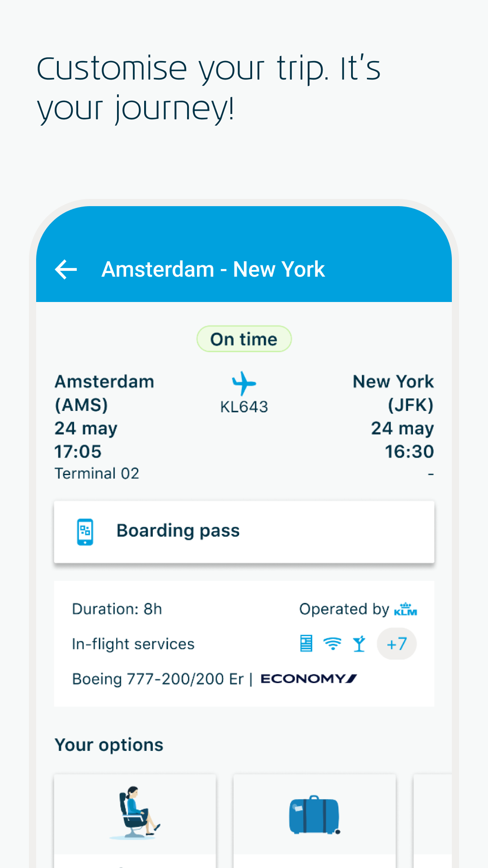Screen dimensions: 488x868
Task: Tap the back arrow in header
Action: tap(66, 269)
